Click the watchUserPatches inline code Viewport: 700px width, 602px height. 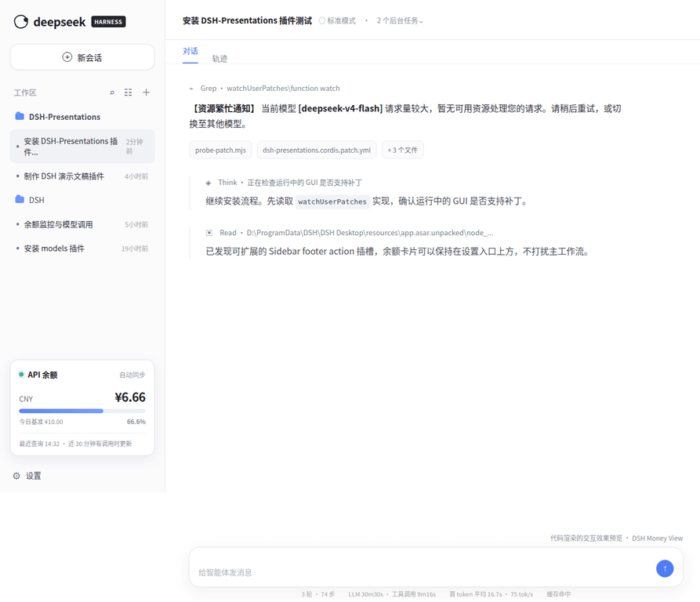coord(332,201)
